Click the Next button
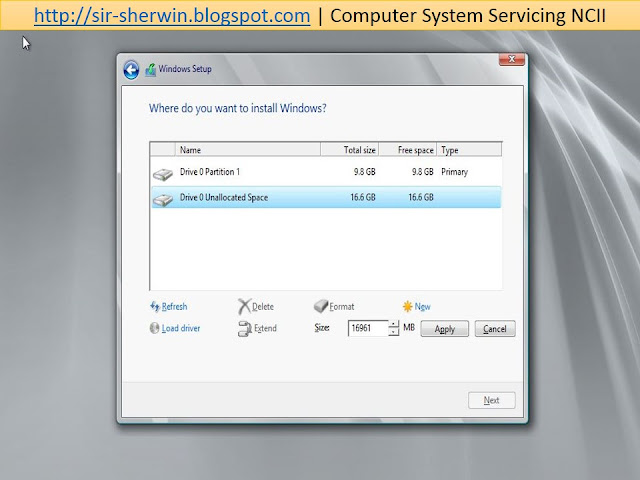 491,400
